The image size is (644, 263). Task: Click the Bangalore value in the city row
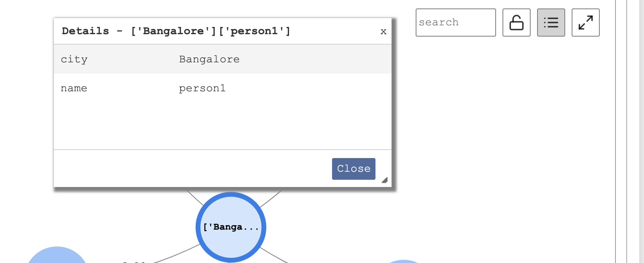209,60
